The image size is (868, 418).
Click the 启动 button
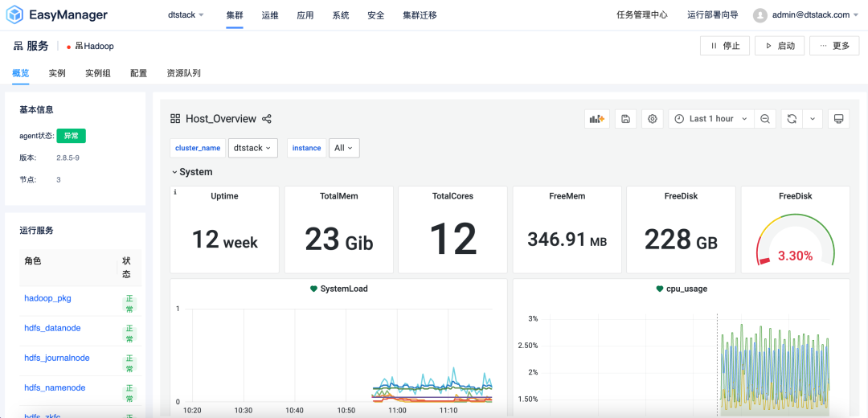(780, 46)
